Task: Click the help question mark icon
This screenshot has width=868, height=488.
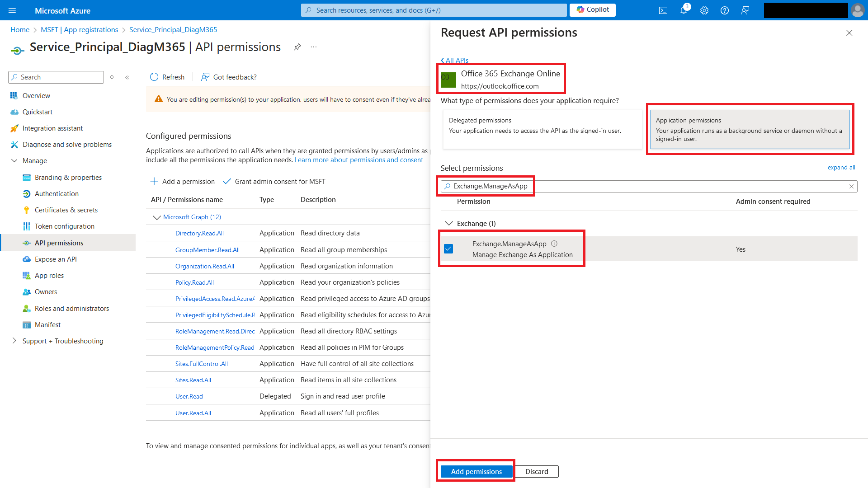Action: 725,10
